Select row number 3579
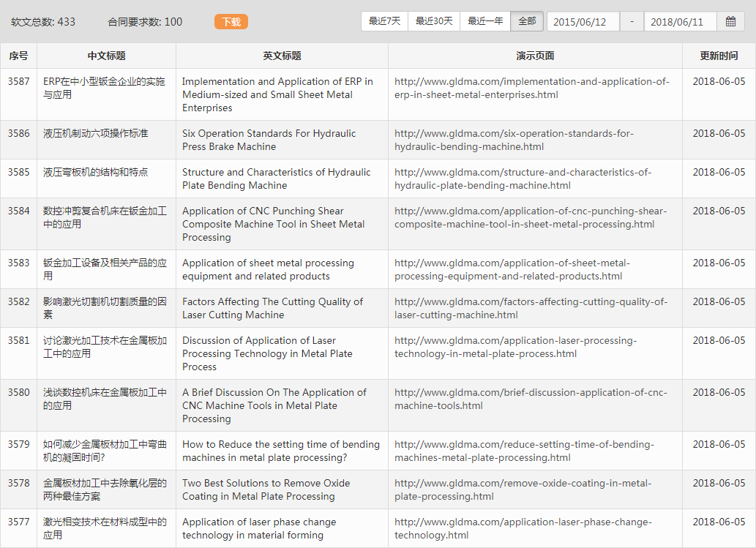Image resolution: width=756 pixels, height=548 pixels. (18, 444)
